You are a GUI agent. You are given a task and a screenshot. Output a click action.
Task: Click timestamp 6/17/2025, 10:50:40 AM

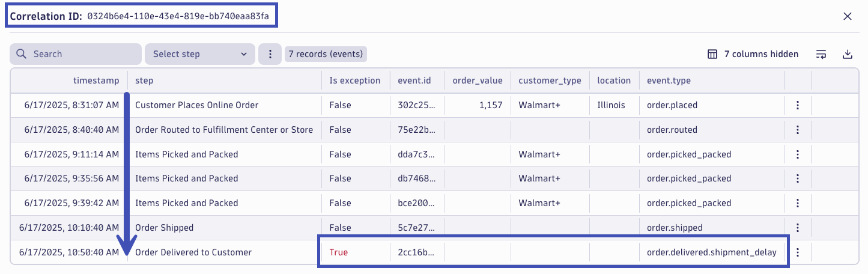(x=69, y=252)
